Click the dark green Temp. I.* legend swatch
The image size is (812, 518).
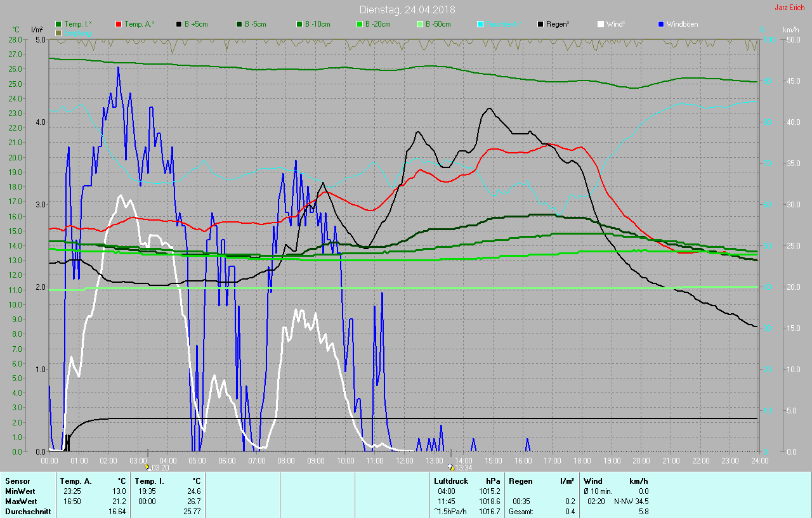pyautogui.click(x=59, y=24)
